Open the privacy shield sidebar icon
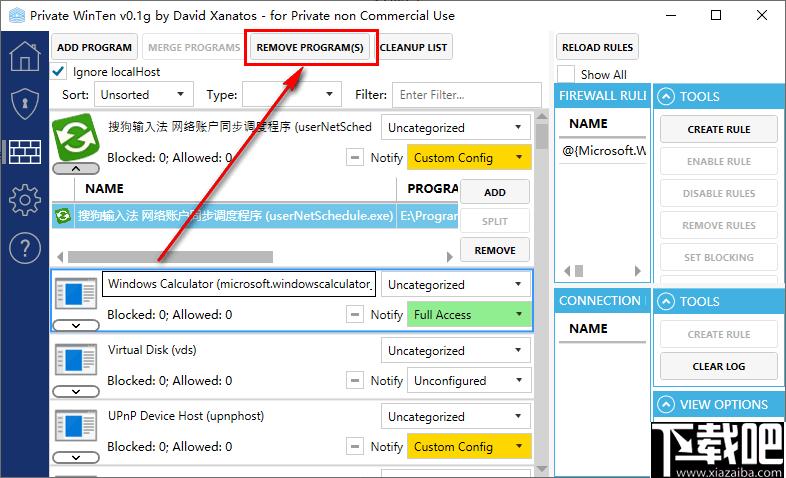This screenshot has width=786, height=478. [x=25, y=104]
